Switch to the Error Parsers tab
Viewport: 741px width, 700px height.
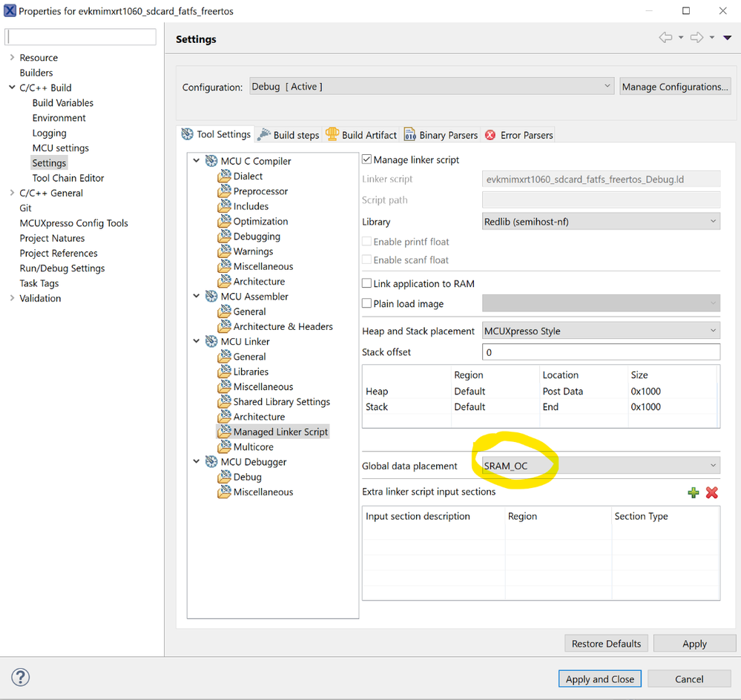pos(519,135)
